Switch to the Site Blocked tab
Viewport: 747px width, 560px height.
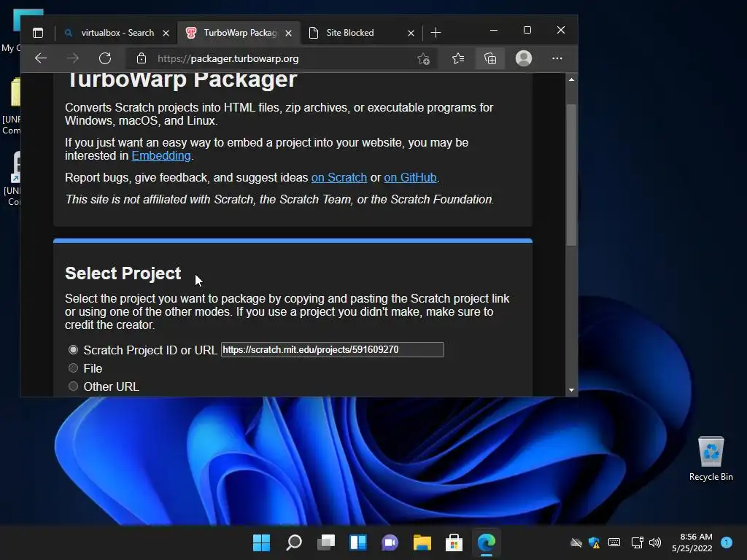362,33
